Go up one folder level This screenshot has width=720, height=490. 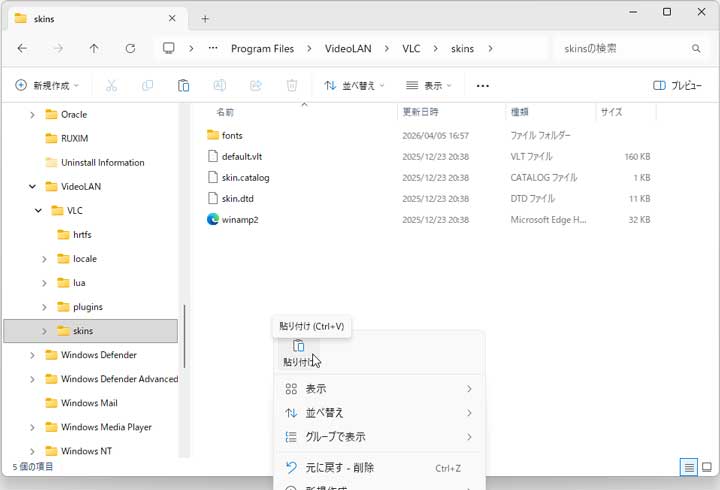pyautogui.click(x=94, y=48)
